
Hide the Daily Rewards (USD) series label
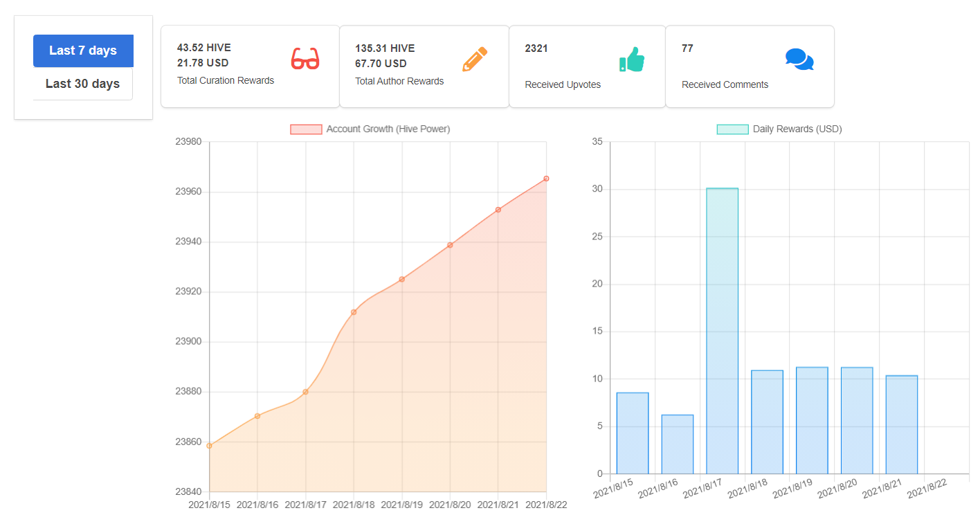tap(797, 129)
